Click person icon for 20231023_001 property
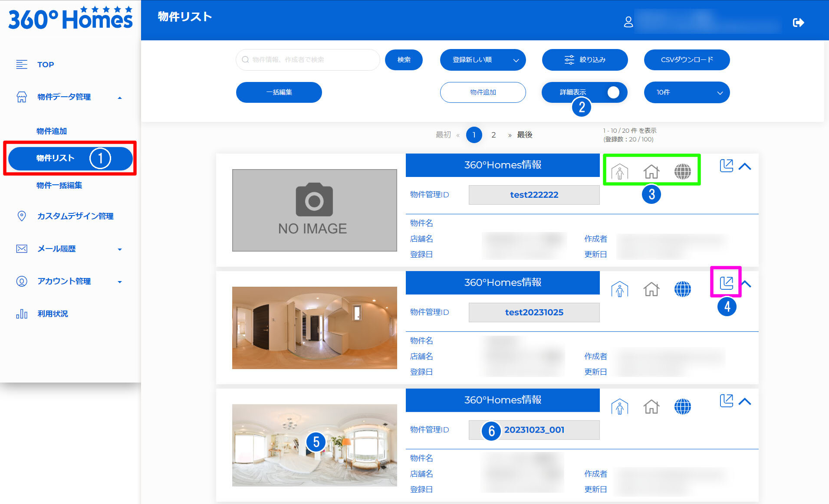 (619, 407)
